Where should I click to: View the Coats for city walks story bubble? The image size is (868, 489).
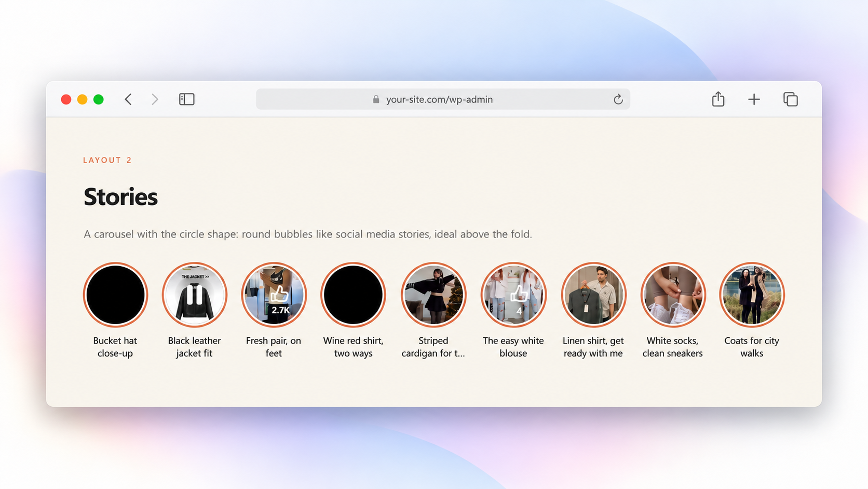[x=752, y=295]
